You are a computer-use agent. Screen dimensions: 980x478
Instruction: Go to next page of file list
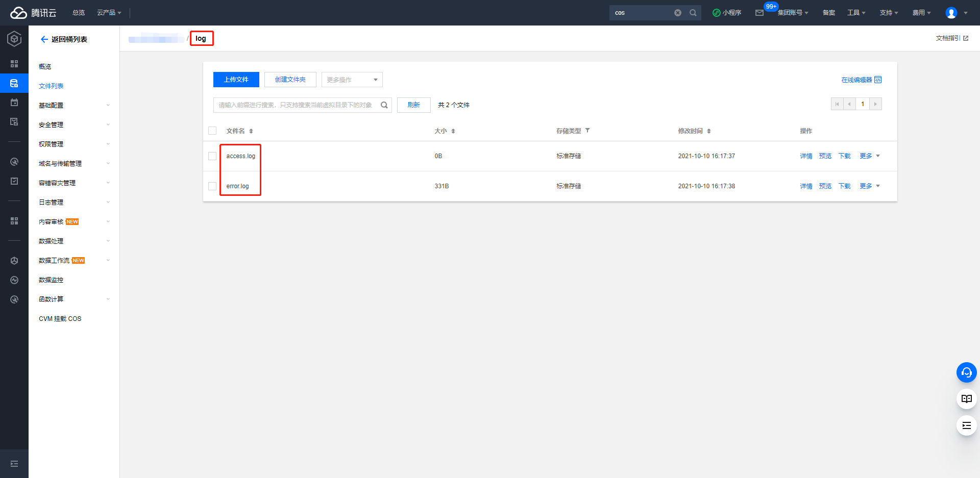[x=875, y=104]
